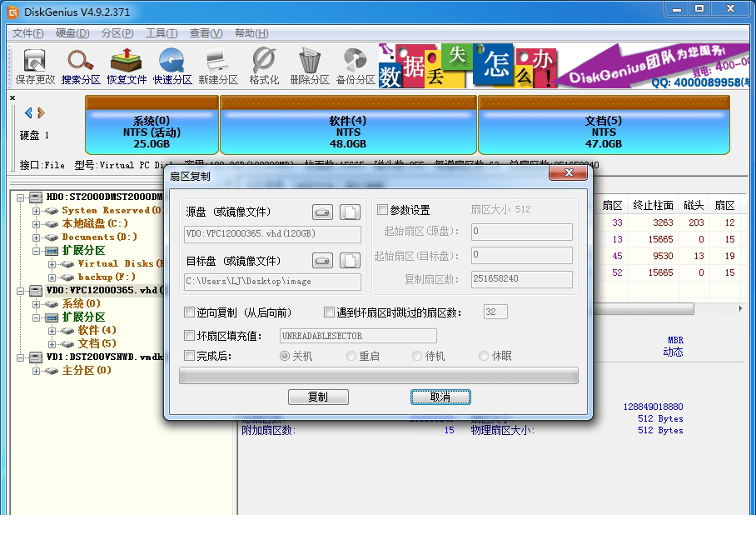756x535 pixels.
Task: Collapse the HD0:ST2000DM disk node
Action: pyautogui.click(x=19, y=197)
